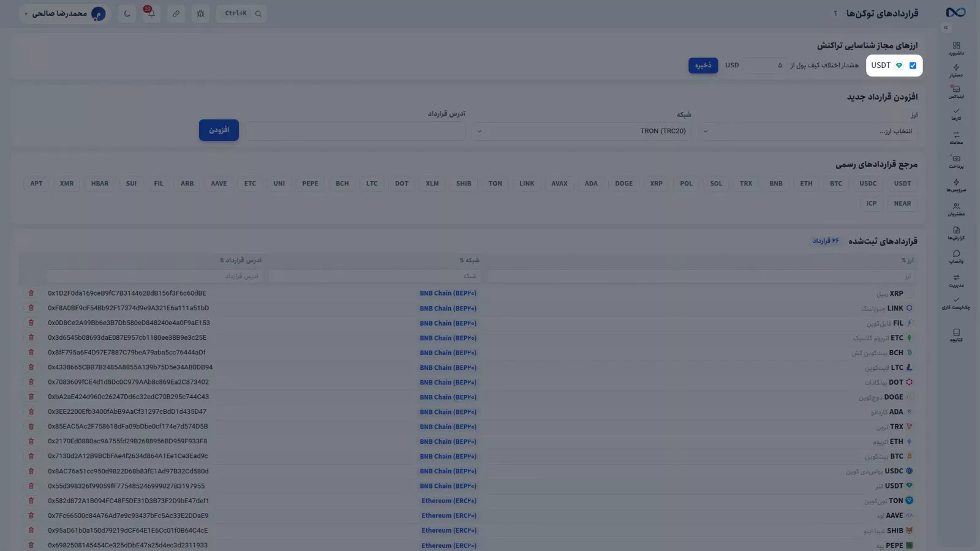The image size is (980, 551).
Task: Delete the ETC contract row
Action: click(31, 337)
